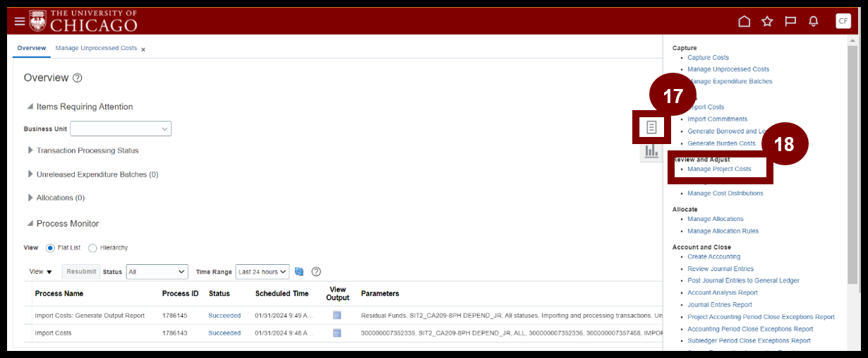Open the Tasks panel icon

pyautogui.click(x=651, y=127)
